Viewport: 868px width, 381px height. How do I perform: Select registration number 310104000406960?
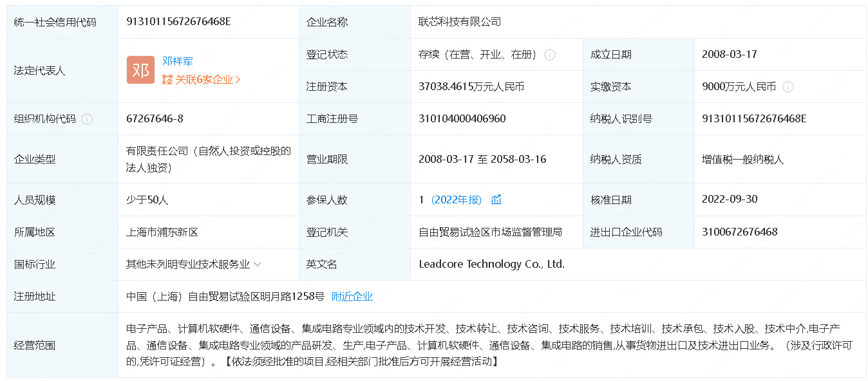(x=462, y=119)
